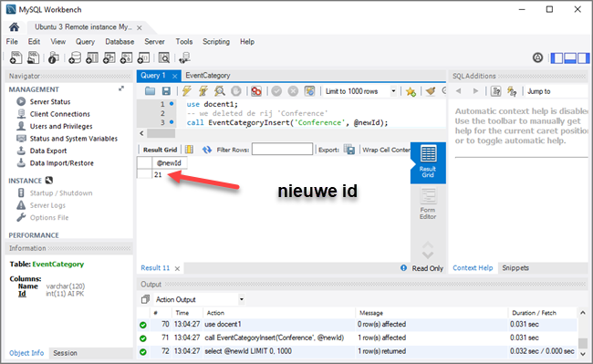593x364 pixels.
Task: Stop the query being executed
Action: point(236,91)
